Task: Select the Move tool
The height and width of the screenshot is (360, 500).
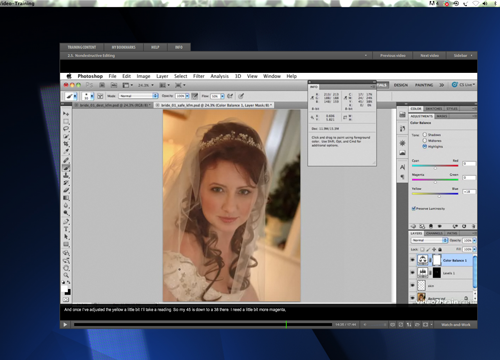Action: (66, 114)
